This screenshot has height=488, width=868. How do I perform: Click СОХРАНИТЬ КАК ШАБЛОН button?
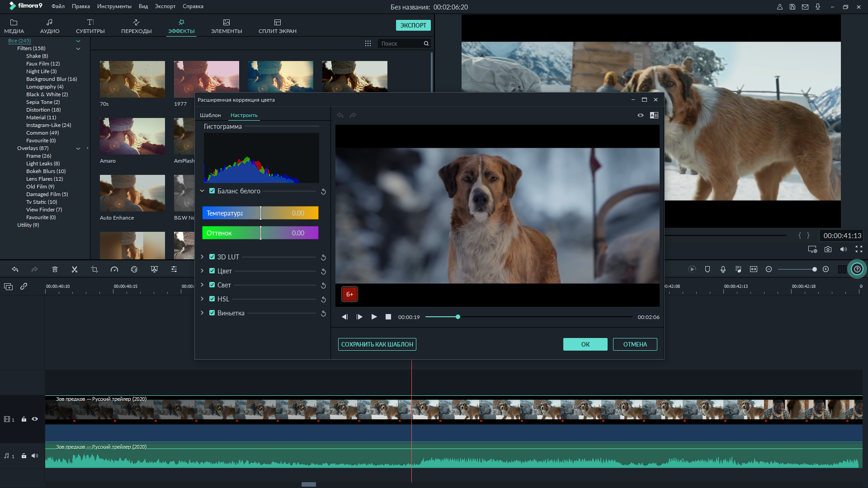[377, 344]
